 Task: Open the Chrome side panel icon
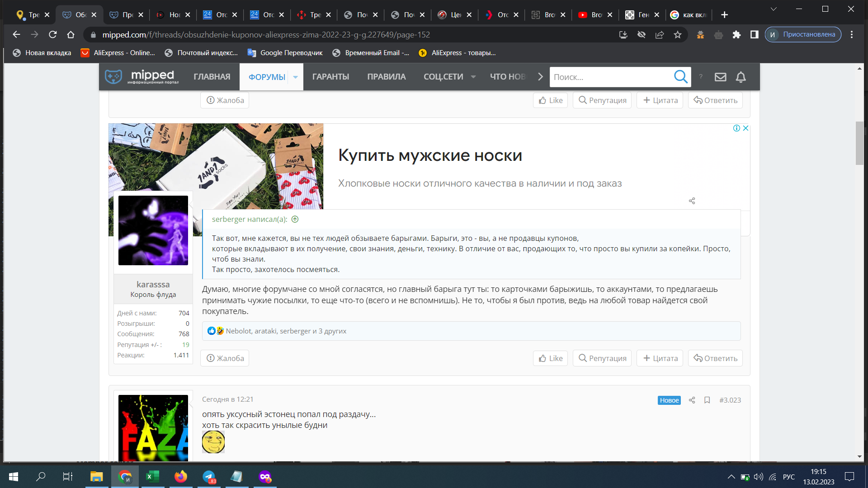pyautogui.click(x=754, y=35)
